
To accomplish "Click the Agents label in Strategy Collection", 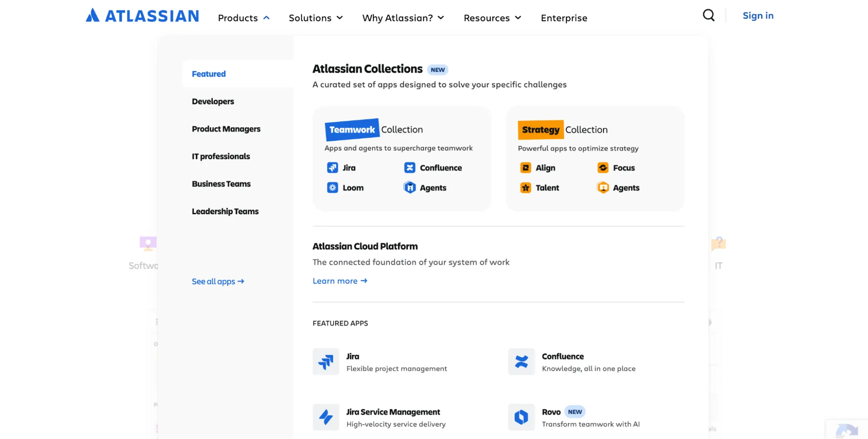I will [x=626, y=188].
